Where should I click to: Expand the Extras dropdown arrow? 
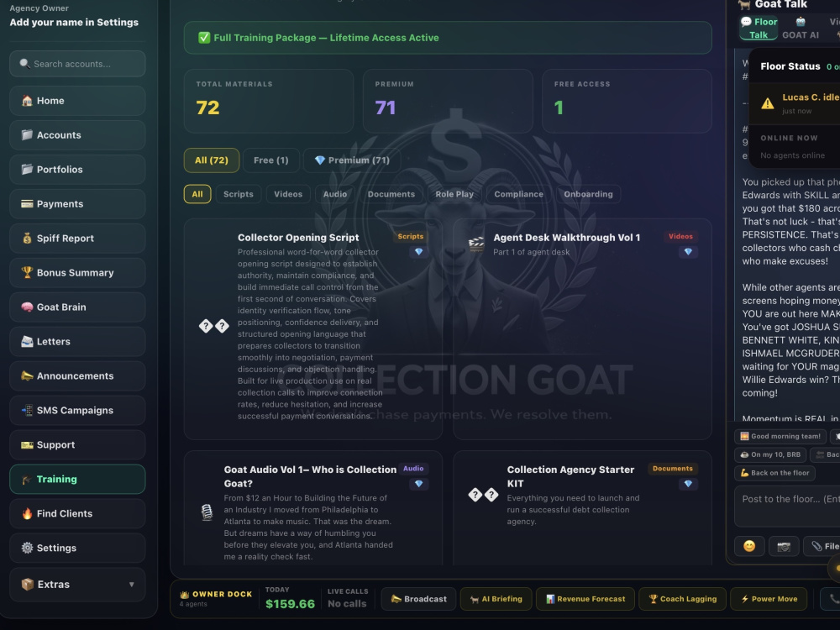[x=131, y=585]
